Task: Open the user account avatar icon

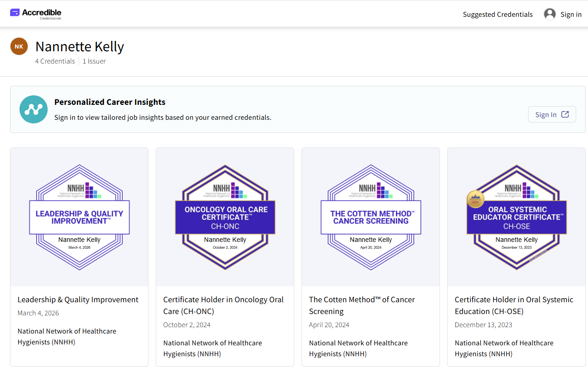Action: click(550, 14)
